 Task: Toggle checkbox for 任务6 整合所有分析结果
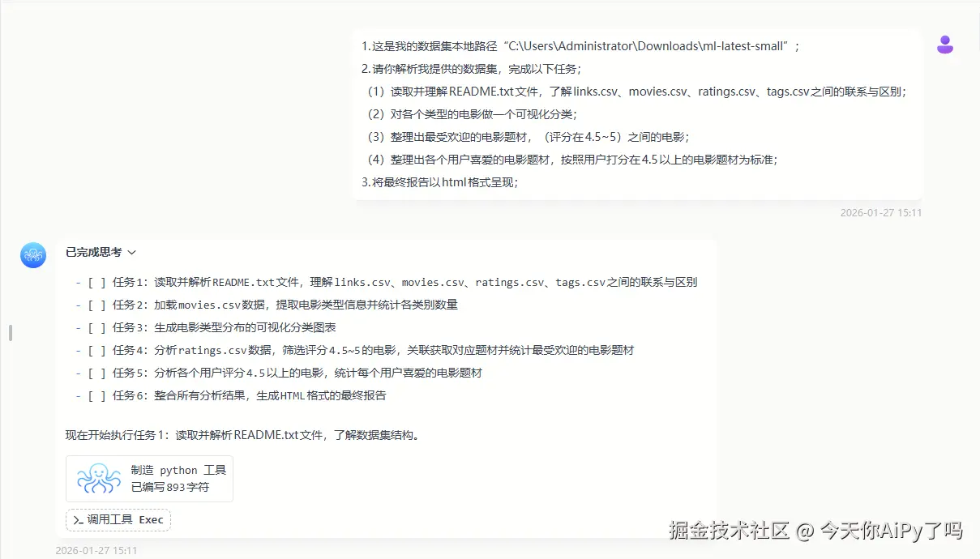click(x=97, y=396)
